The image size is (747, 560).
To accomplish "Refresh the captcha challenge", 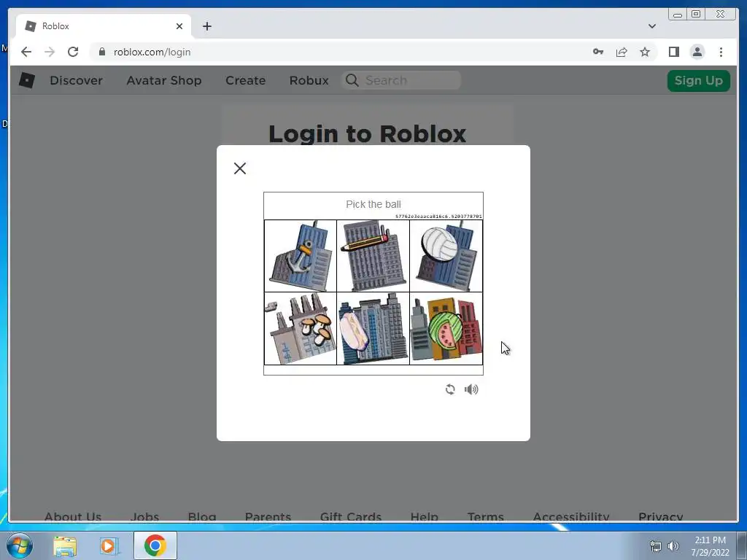I will (x=449, y=389).
